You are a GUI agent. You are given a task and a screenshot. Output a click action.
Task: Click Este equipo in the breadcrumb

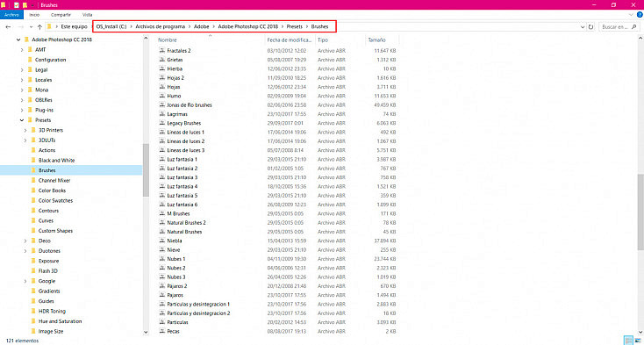(x=74, y=26)
